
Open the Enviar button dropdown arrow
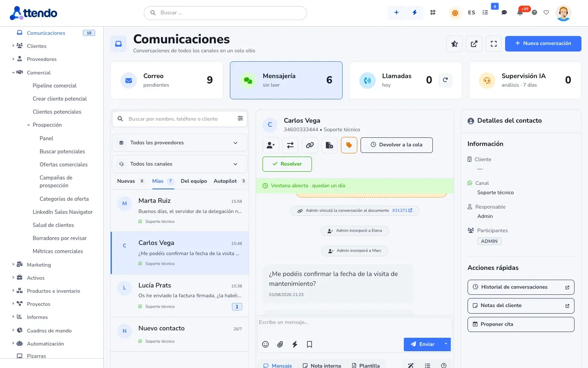pyautogui.click(x=445, y=344)
